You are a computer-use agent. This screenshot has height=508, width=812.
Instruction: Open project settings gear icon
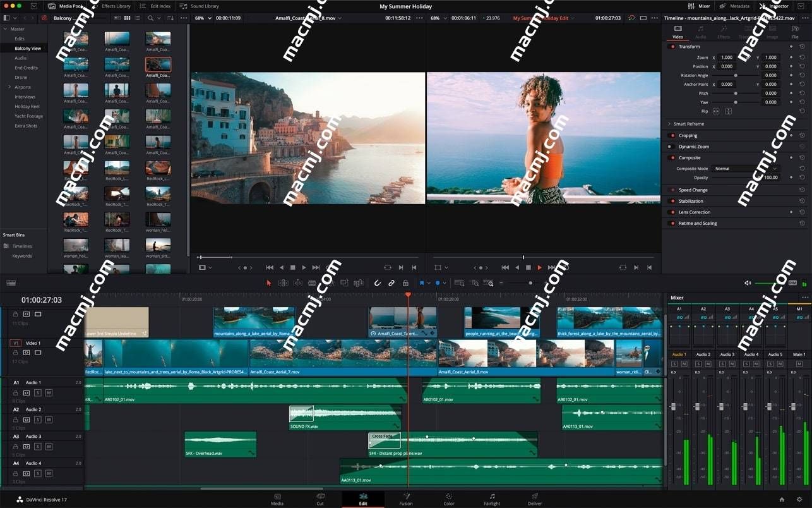[799, 500]
